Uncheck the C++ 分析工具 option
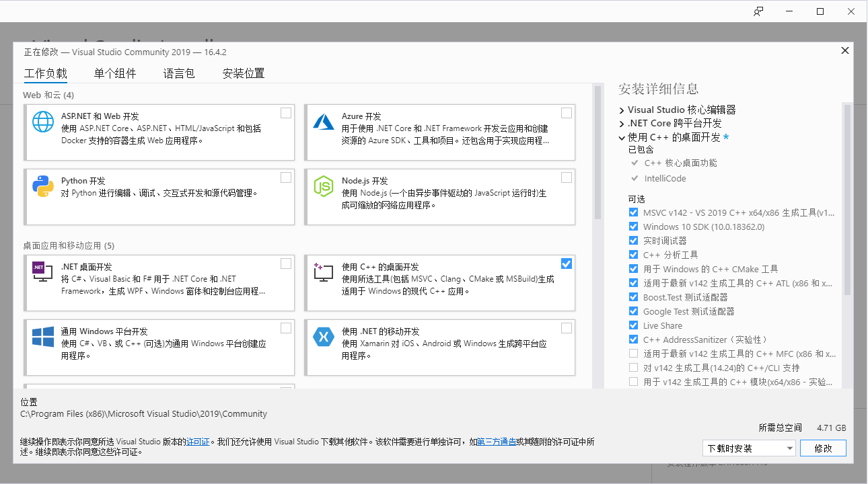 click(633, 255)
